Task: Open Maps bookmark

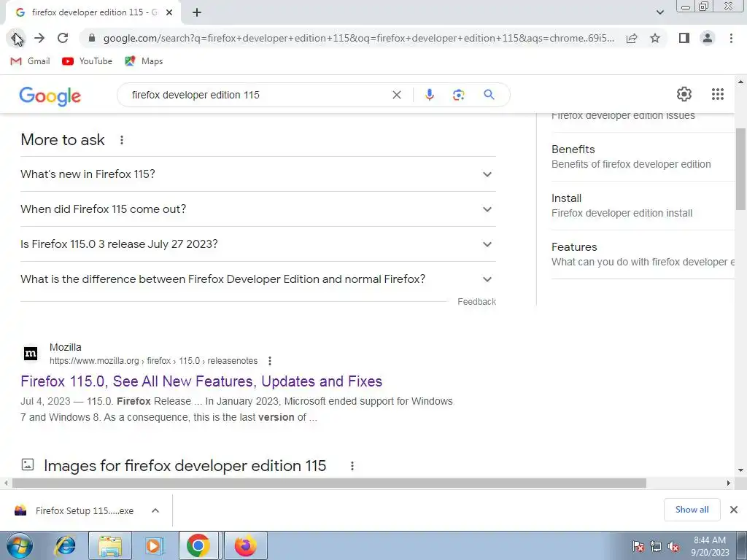Action: tap(144, 61)
